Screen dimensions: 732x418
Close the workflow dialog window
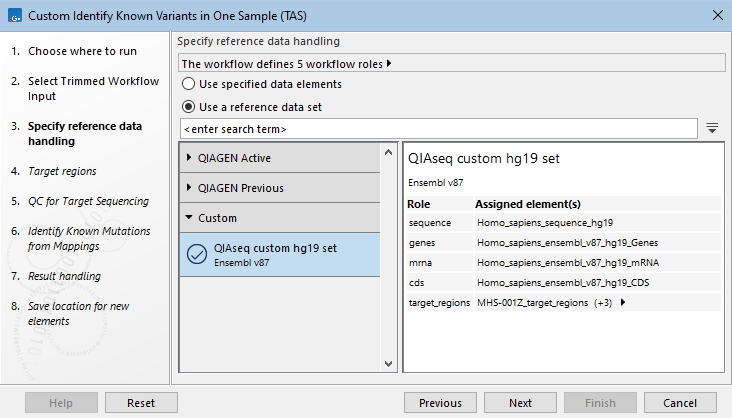pyautogui.click(x=715, y=14)
